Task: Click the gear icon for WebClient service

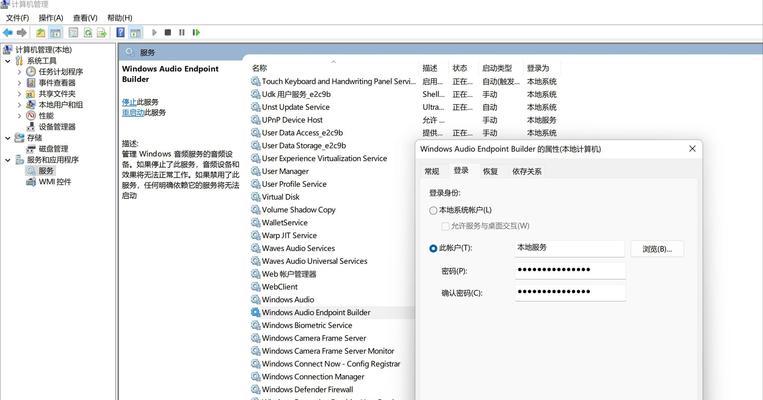Action: tap(255, 287)
